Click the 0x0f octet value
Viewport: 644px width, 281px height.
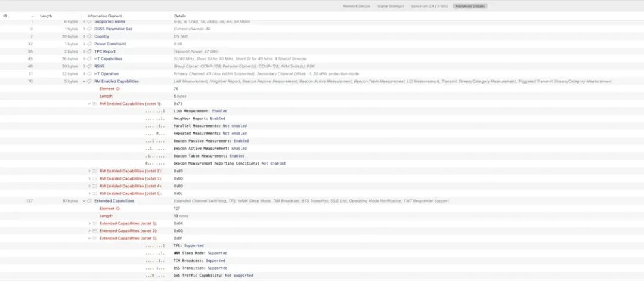click(178, 238)
